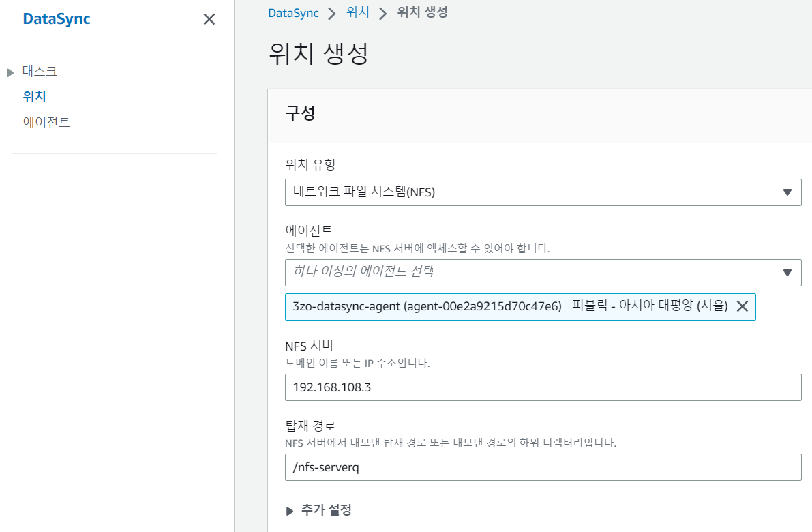This screenshot has height=532, width=812.
Task: Open the 위치 유형 dropdown showing 네트워크 파일 시스템(NFS)
Action: (543, 192)
